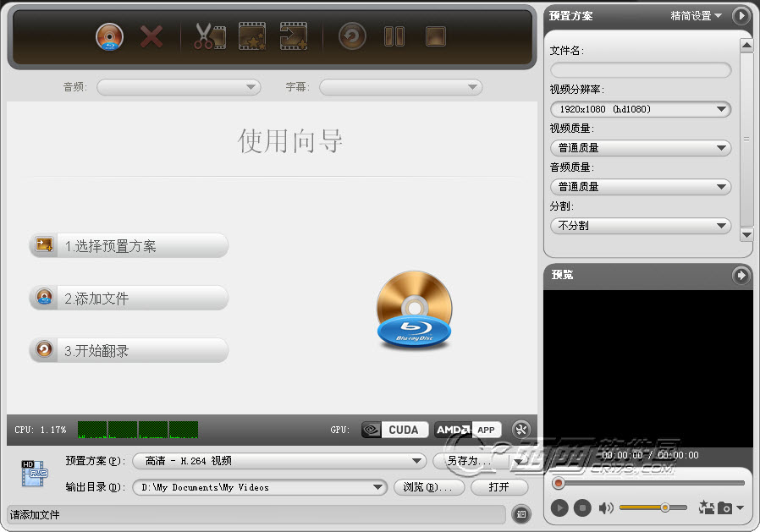Click step 2.添加文件
760x532 pixels.
coord(129,298)
